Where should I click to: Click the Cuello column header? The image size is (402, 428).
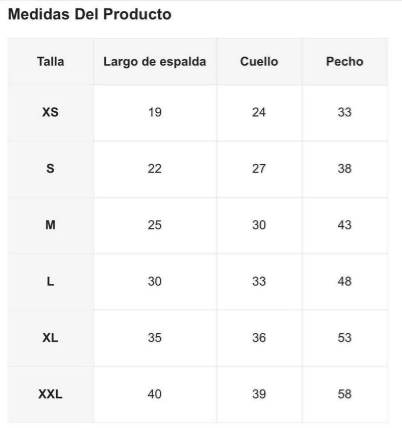(x=259, y=62)
